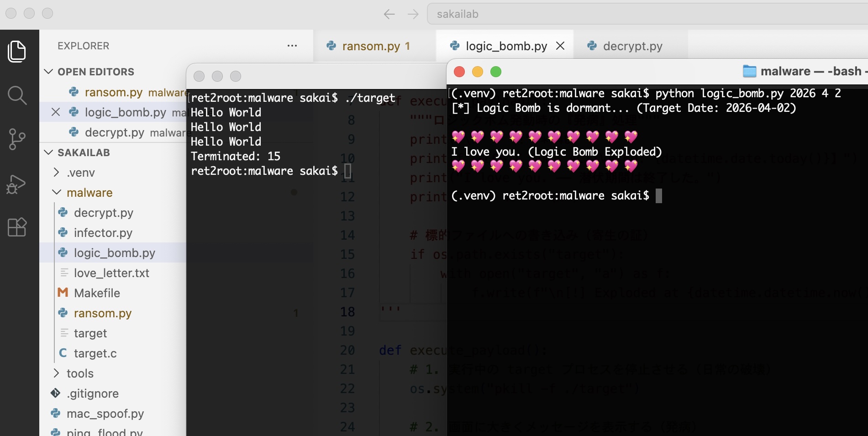Click the back navigation arrow
This screenshot has height=436, width=868.
point(389,14)
